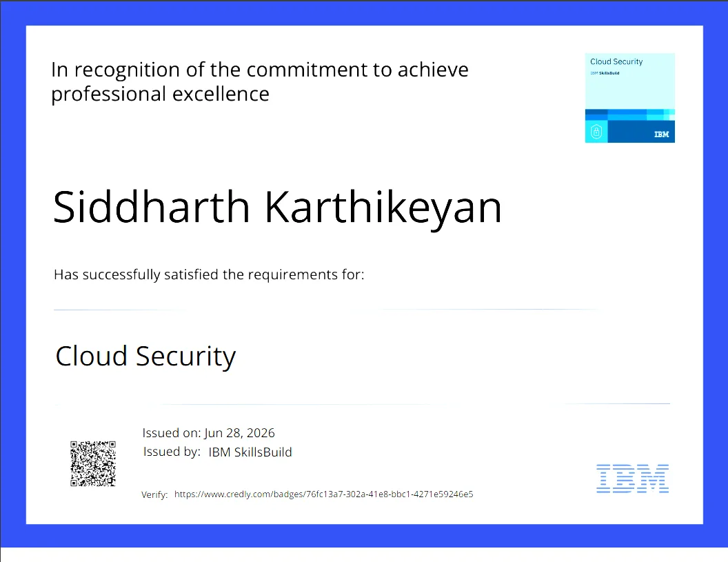Click the small 'IBM SkillsBuild' text on badge
Viewport: 728px width, 562px height.
tap(605, 73)
